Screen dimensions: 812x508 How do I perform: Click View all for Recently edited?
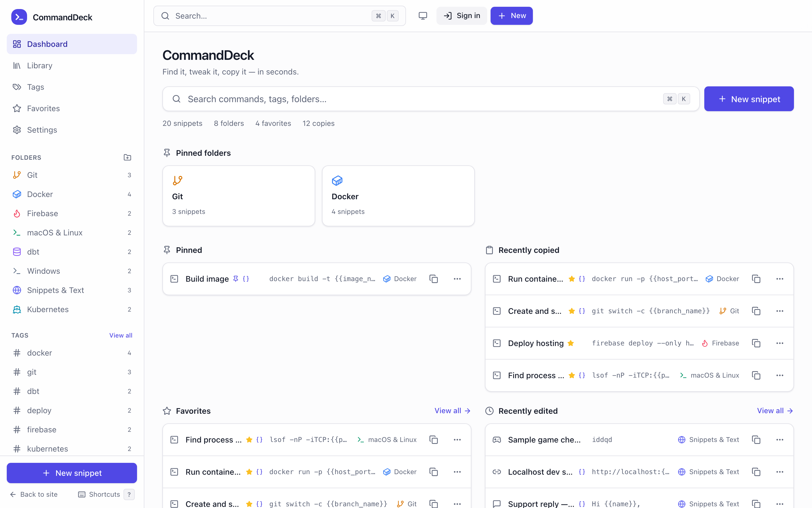pyautogui.click(x=775, y=411)
